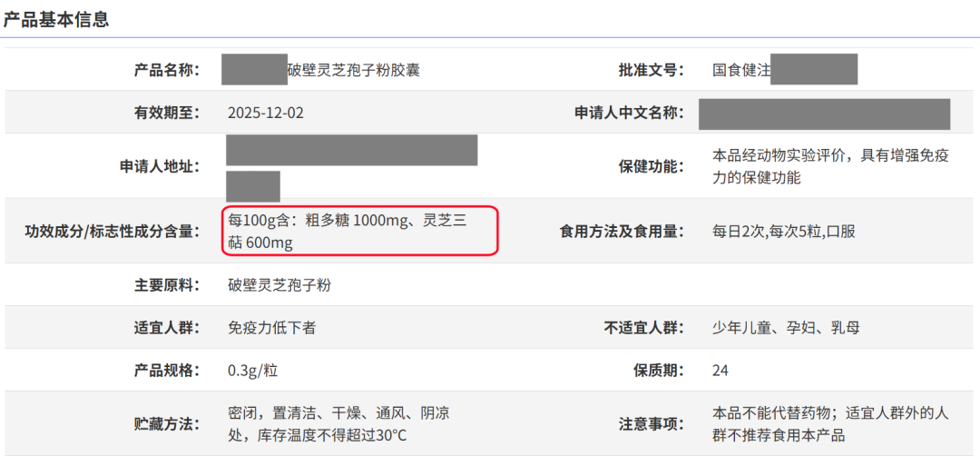Select the 注意事项 label
980x456 pixels.
coord(652,424)
